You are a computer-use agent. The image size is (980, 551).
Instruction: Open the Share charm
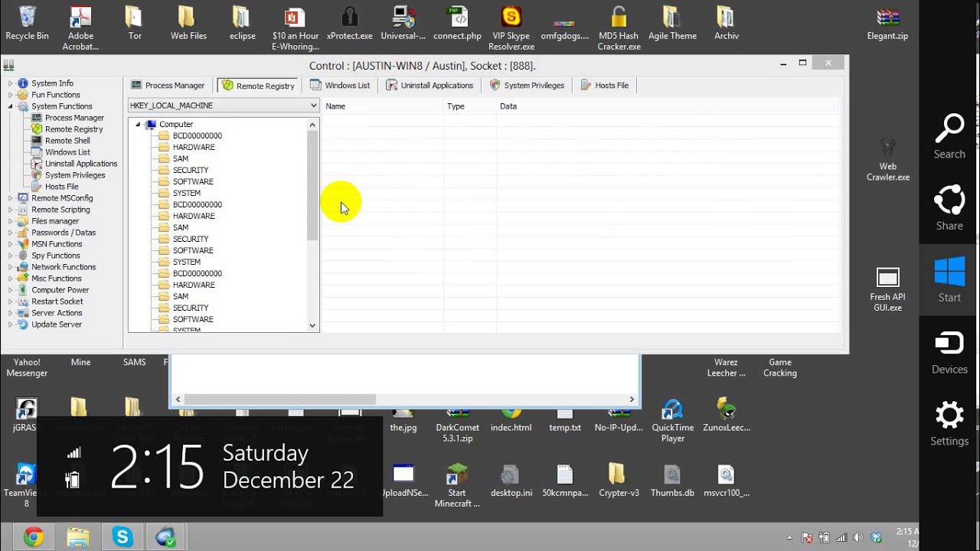pyautogui.click(x=949, y=207)
